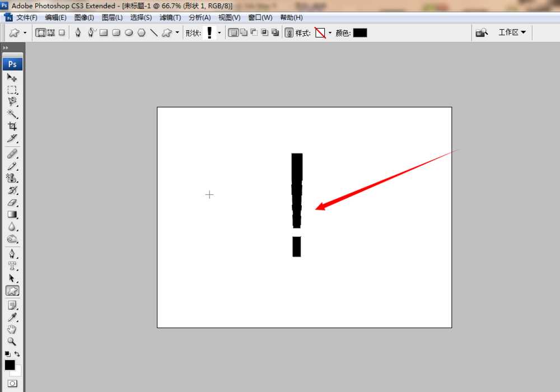Viewport: 560px width, 392px height.
Task: Select the Horizontal Type tool
Action: [12, 266]
